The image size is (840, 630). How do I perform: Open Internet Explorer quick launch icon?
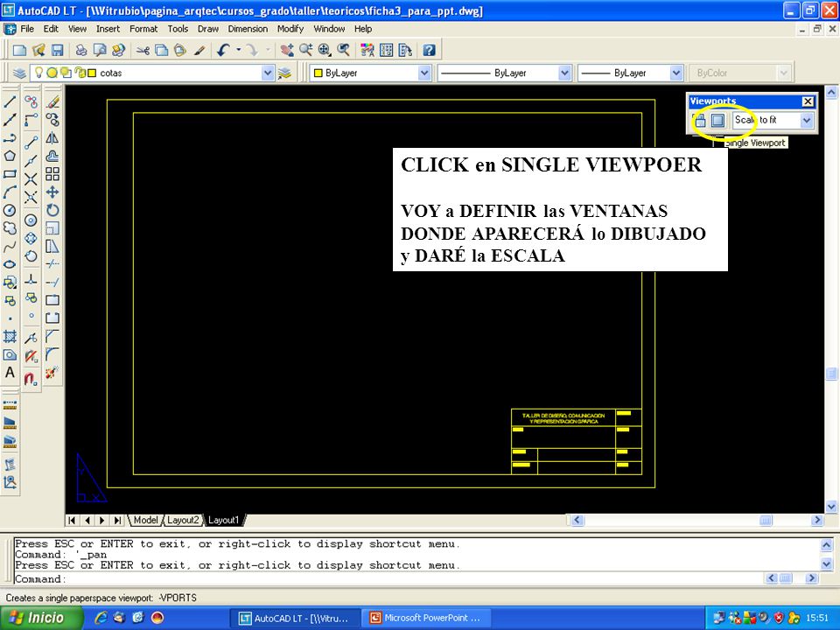click(101, 618)
